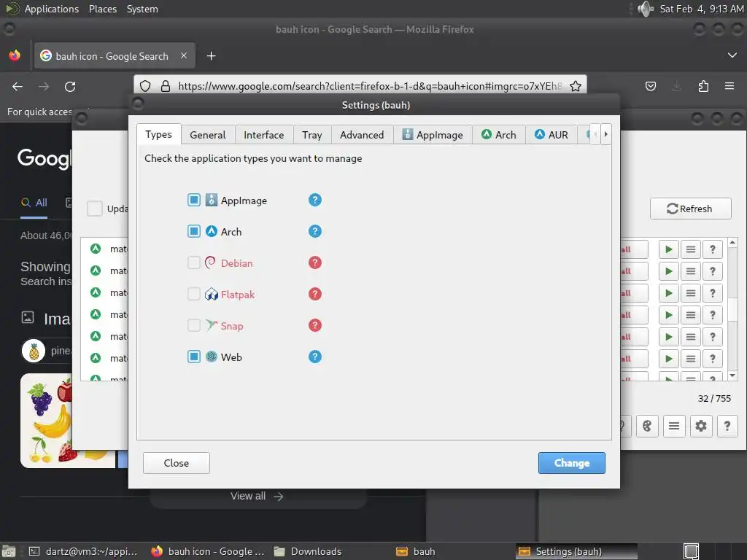Viewport: 747px width, 560px height.
Task: Bookmark page with star icon
Action: pyautogui.click(x=576, y=86)
